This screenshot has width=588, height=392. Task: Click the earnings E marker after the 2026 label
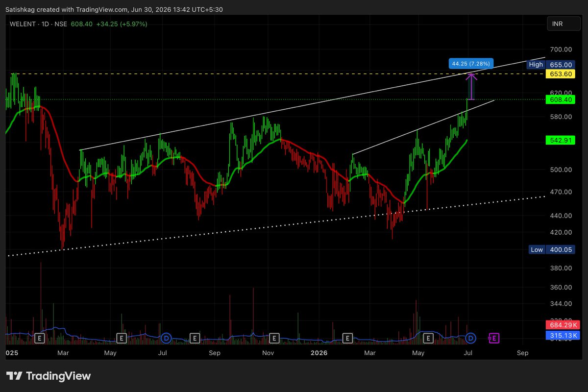point(347,338)
